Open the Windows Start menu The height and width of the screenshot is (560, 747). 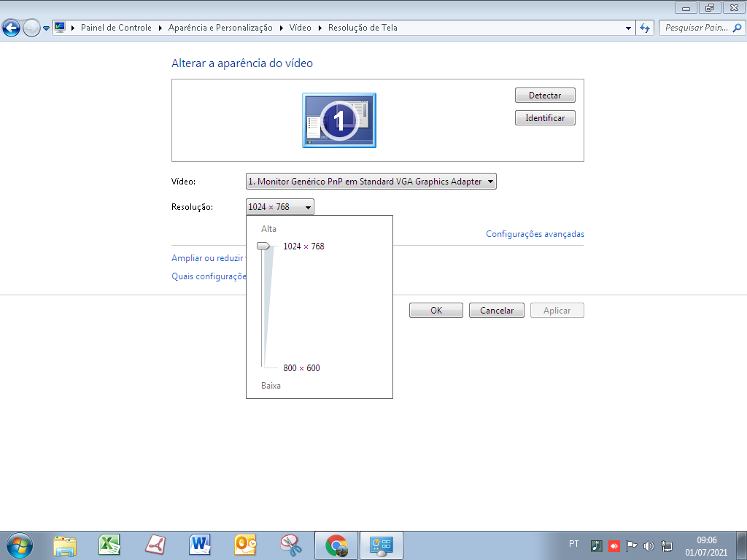20,545
